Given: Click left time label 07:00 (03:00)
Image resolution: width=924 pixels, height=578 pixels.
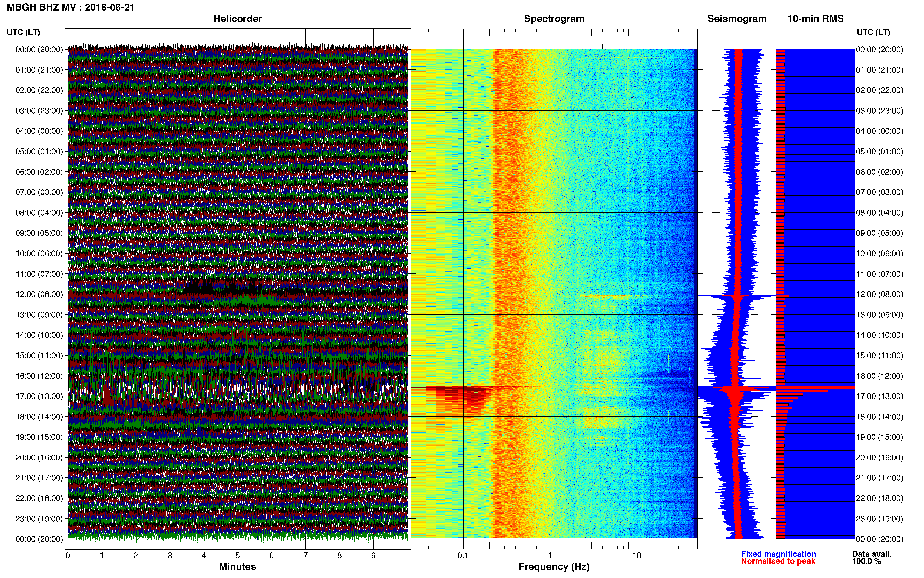Looking at the screenshot, I should [39, 192].
